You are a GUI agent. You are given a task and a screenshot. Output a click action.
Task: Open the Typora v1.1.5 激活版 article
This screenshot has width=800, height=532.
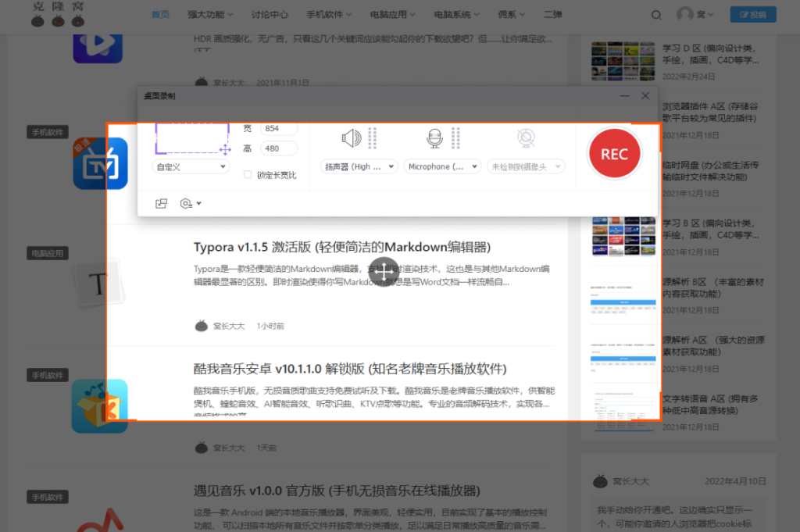[x=342, y=248]
